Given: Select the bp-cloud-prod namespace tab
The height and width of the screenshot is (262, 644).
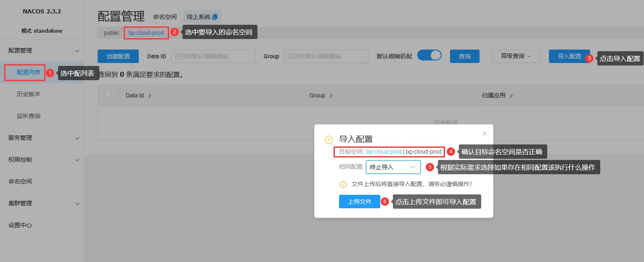Looking at the screenshot, I should pyautogui.click(x=146, y=33).
